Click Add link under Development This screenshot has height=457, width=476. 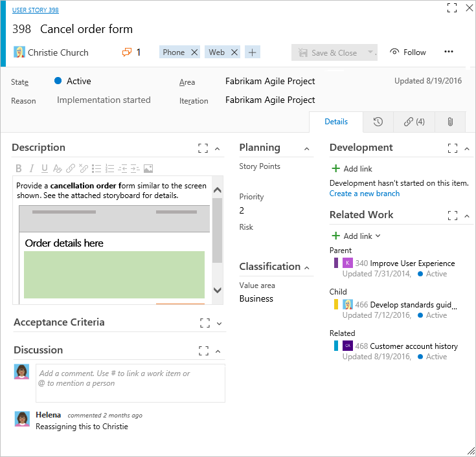tap(352, 169)
